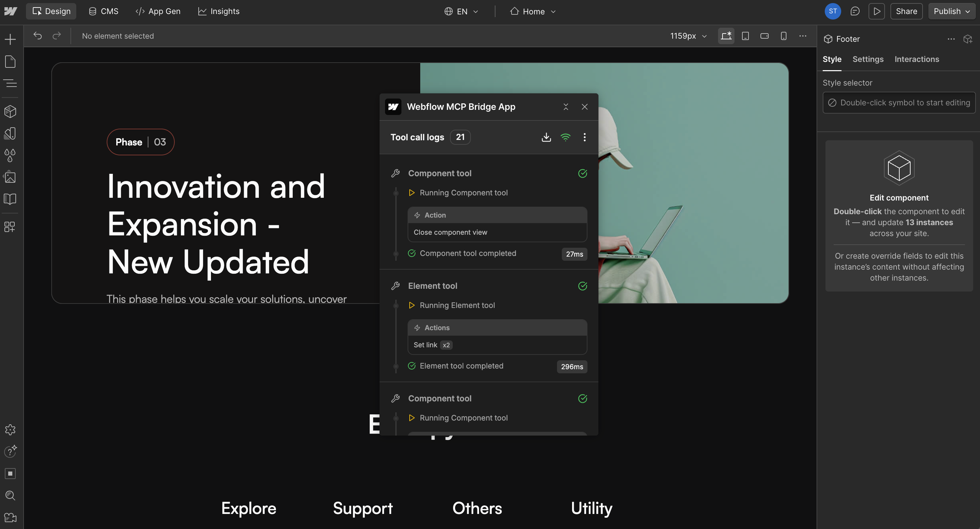980x529 pixels.
Task: Open the Add Elements panel
Action: click(10, 39)
